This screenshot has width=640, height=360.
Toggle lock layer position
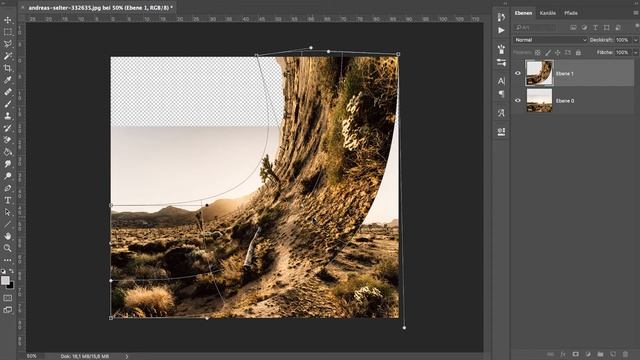click(558, 53)
